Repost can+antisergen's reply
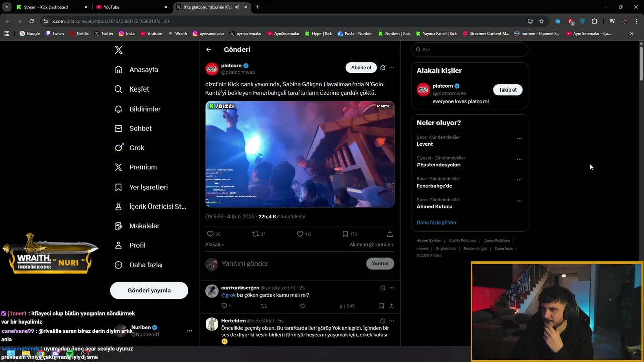Viewport: 644px width, 362px height. (264, 306)
